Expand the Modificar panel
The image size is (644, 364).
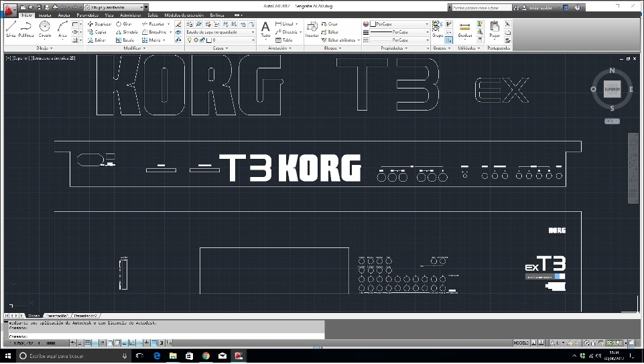[x=135, y=48]
